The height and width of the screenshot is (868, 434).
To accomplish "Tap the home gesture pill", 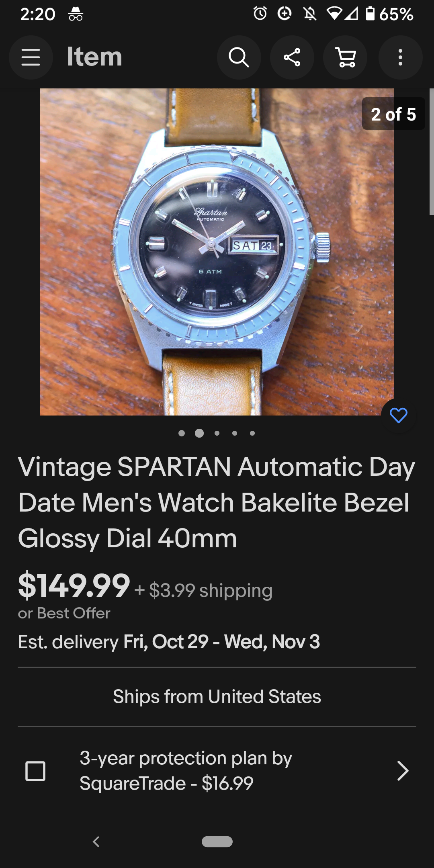I will click(217, 841).
